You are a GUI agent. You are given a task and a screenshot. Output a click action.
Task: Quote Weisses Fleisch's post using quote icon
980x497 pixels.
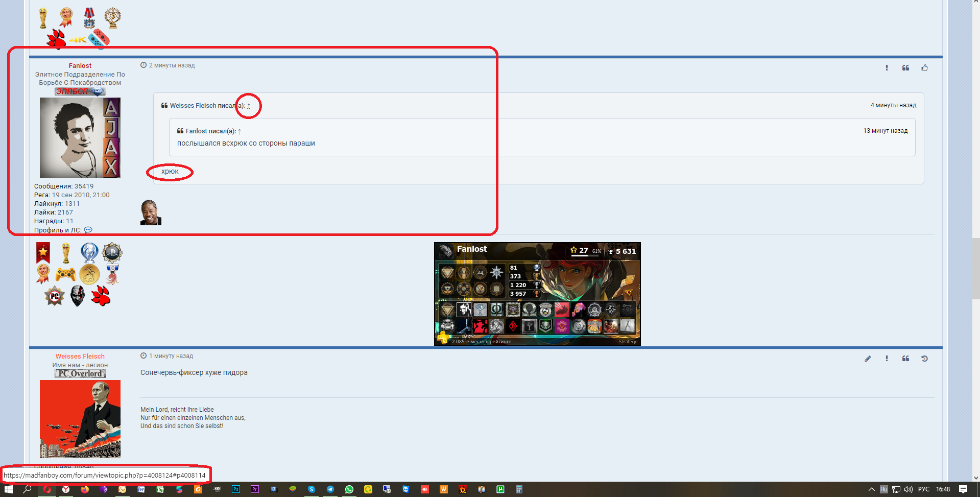click(905, 359)
